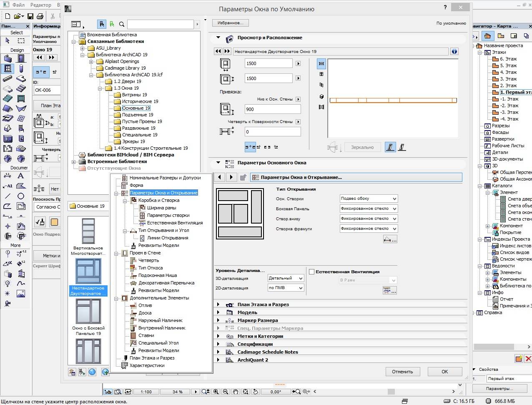532x405 pixels.
Task: Open the Файл menu
Action: point(18,5)
